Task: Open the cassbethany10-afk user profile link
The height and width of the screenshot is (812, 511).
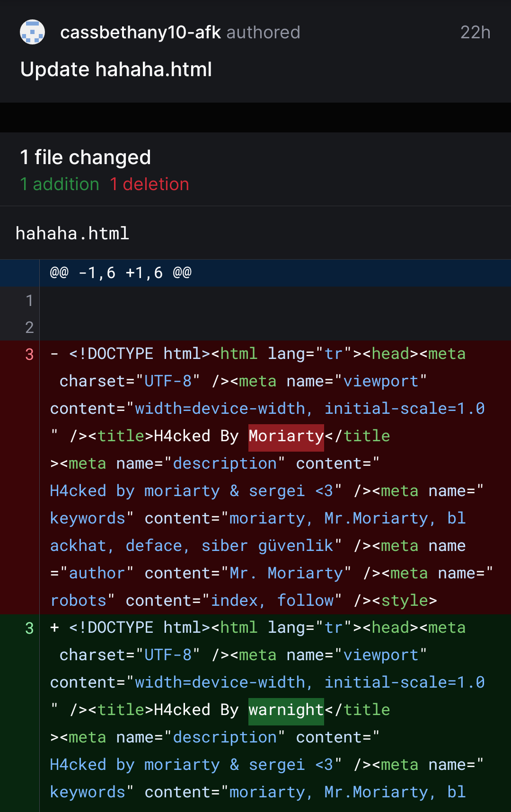Action: (141, 32)
